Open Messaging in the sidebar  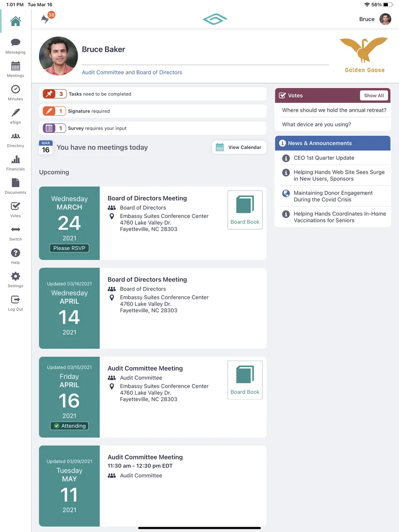click(16, 46)
